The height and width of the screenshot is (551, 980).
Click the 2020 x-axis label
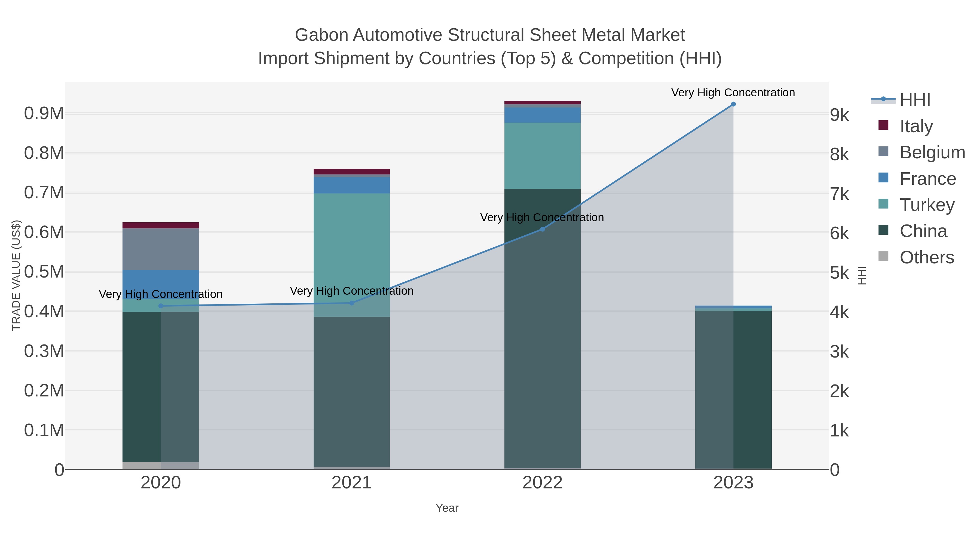click(x=161, y=483)
